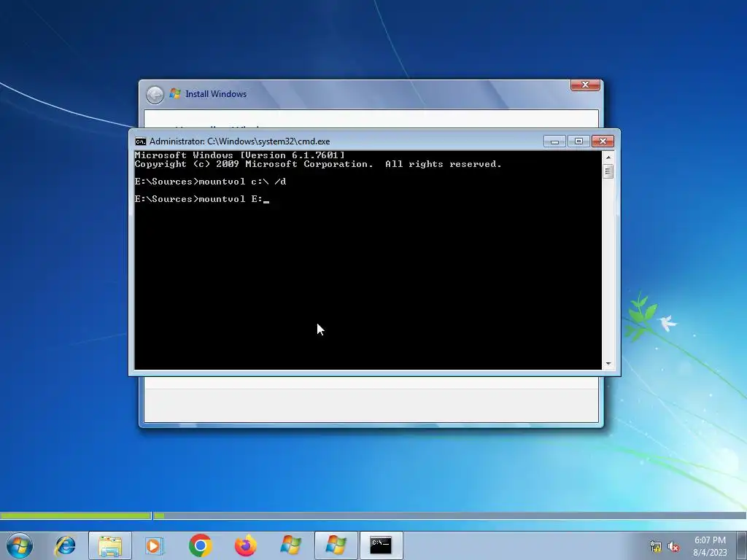Image resolution: width=747 pixels, height=560 pixels.
Task: Close the Install Windows window
Action: [x=585, y=85]
